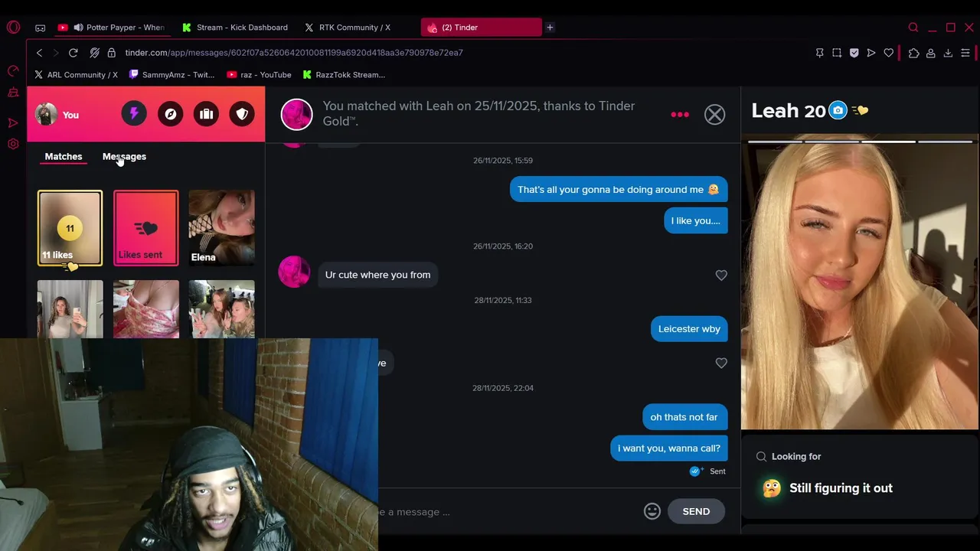Viewport: 980px width, 551px height.
Task: Open the extensions puzzle piece icon
Action: (913, 53)
